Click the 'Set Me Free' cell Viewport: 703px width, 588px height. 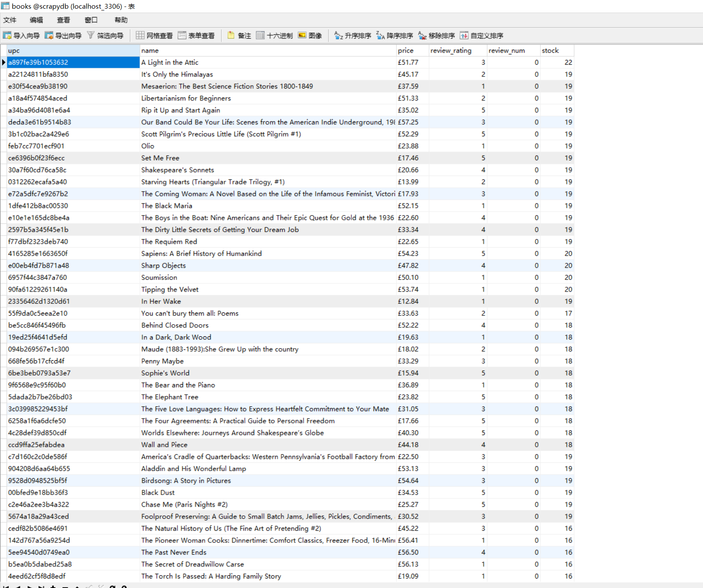pyautogui.click(x=268, y=158)
